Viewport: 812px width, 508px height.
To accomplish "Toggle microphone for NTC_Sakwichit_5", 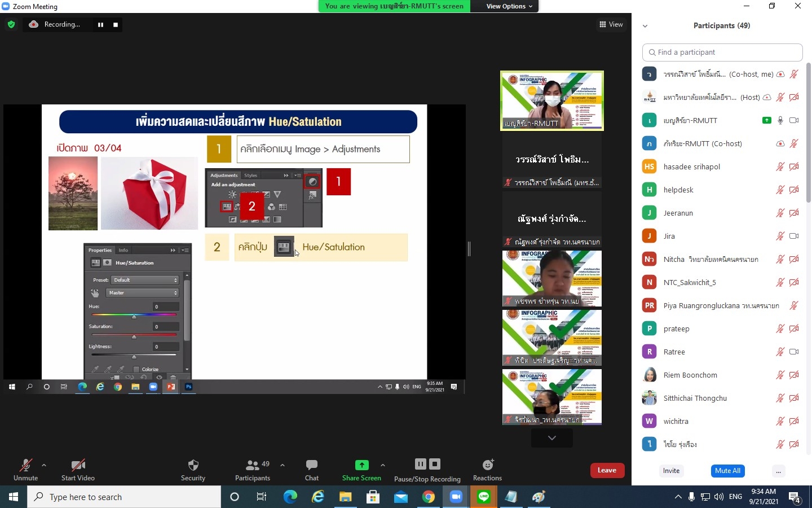I will [x=780, y=282].
